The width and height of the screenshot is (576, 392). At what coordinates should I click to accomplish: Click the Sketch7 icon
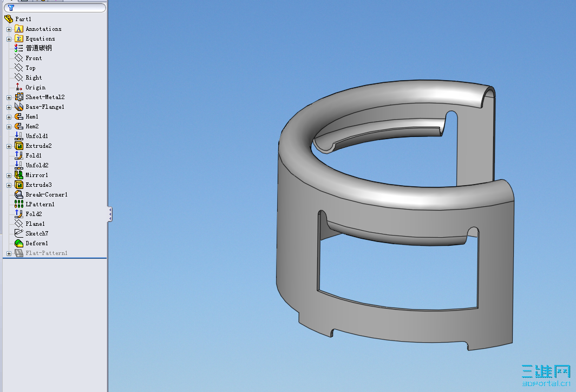19,233
